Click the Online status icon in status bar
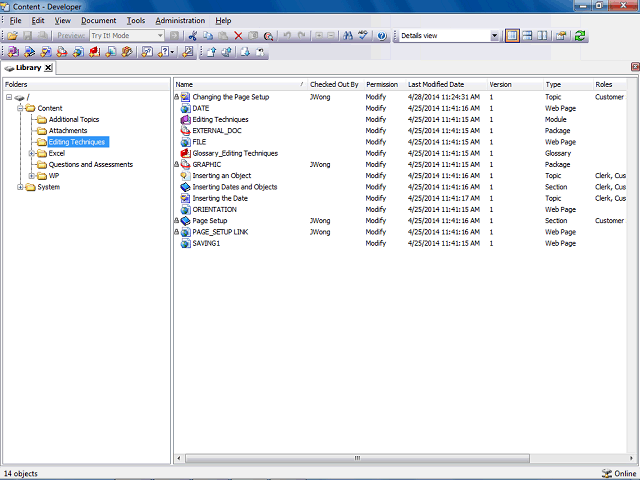Screen dimensions: 640x480 tap(606, 473)
